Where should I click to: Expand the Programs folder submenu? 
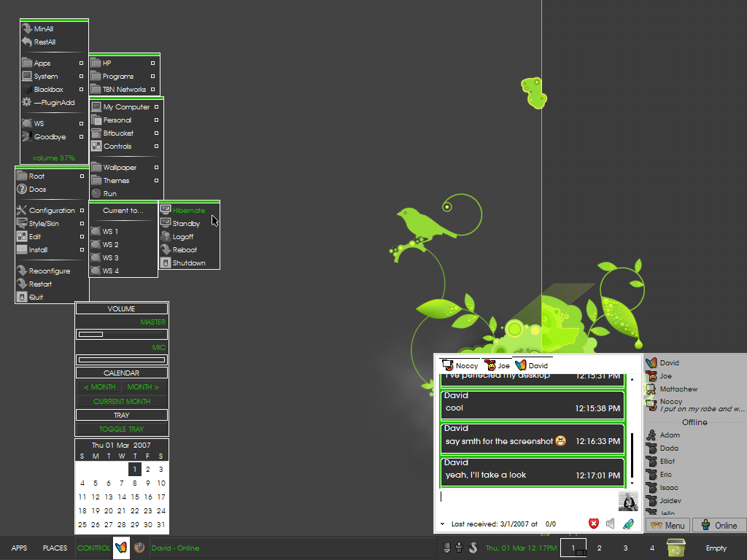coord(152,76)
